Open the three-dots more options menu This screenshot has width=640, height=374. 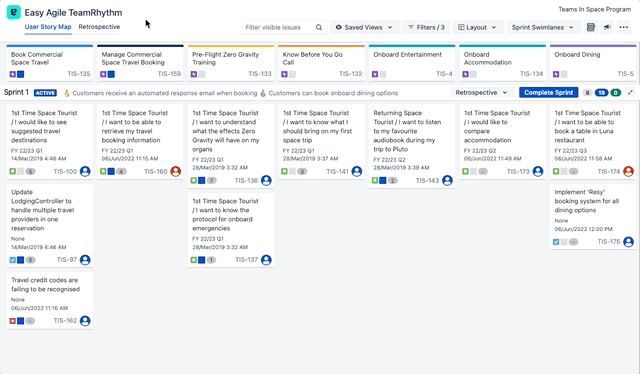[624, 27]
